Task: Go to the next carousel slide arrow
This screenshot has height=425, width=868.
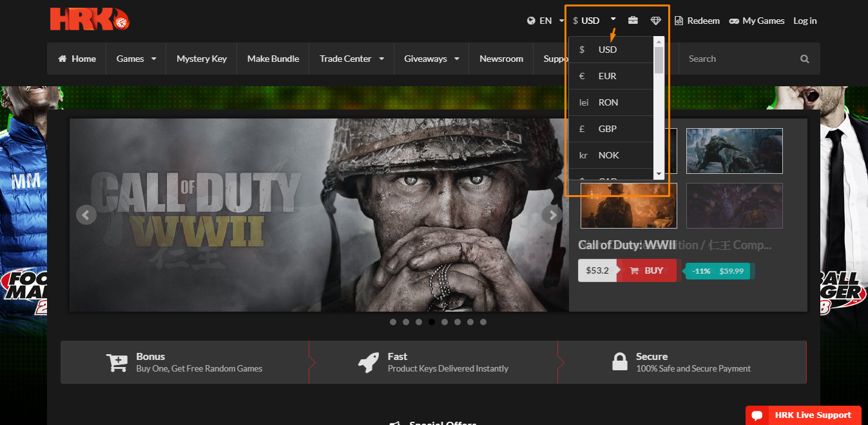Action: pyautogui.click(x=551, y=215)
